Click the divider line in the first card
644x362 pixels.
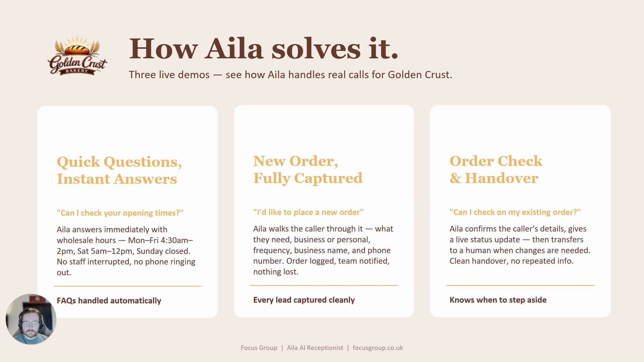tap(127, 286)
